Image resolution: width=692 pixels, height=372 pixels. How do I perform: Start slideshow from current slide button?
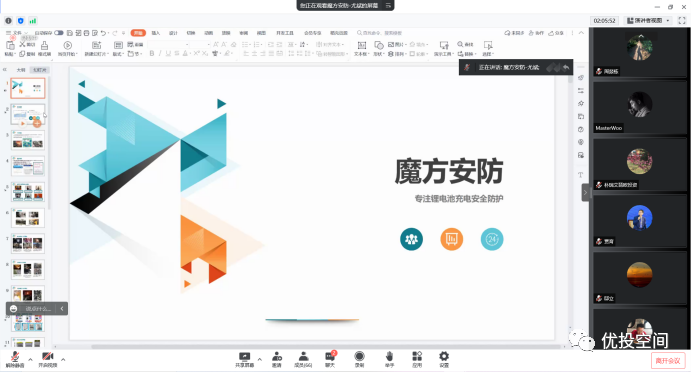point(68,48)
